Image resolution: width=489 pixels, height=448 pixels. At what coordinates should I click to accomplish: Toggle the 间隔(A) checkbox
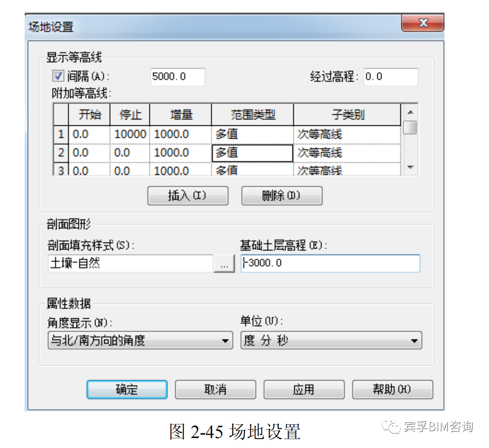pyautogui.click(x=58, y=76)
